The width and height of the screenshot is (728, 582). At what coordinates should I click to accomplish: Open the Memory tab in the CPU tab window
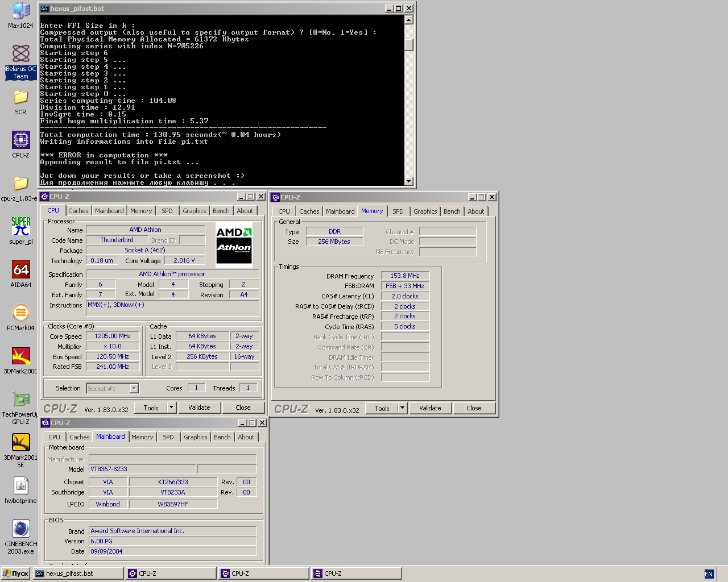[x=141, y=211]
